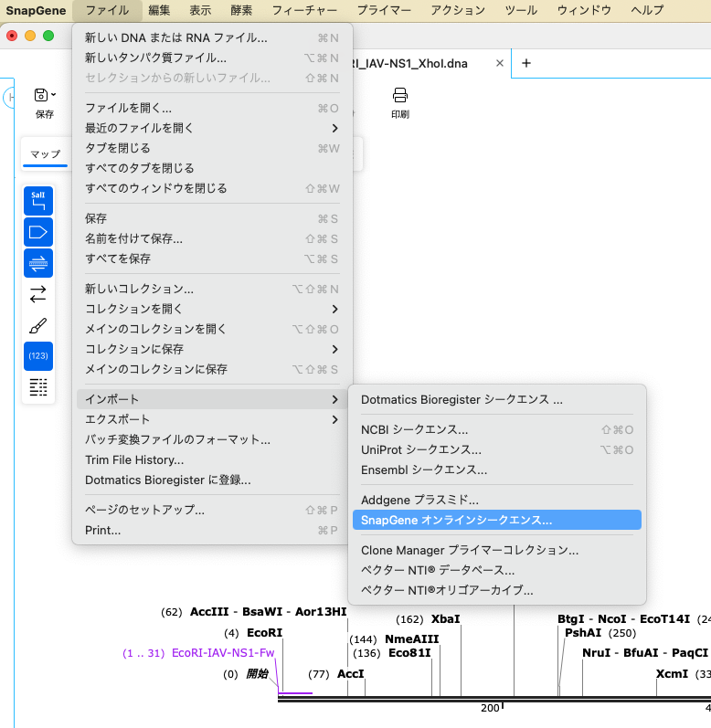Image resolution: width=711 pixels, height=728 pixels.
Task: Expand the エクスポート submenu
Action: [212, 419]
